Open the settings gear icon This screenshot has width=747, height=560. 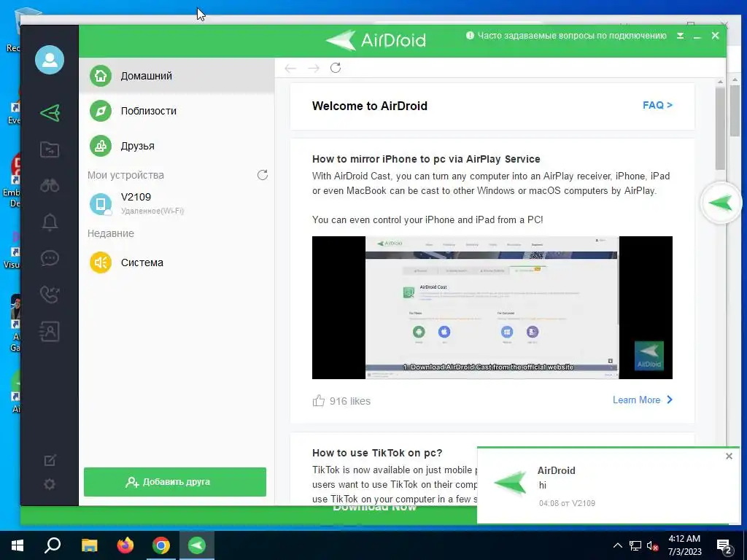pyautogui.click(x=50, y=484)
